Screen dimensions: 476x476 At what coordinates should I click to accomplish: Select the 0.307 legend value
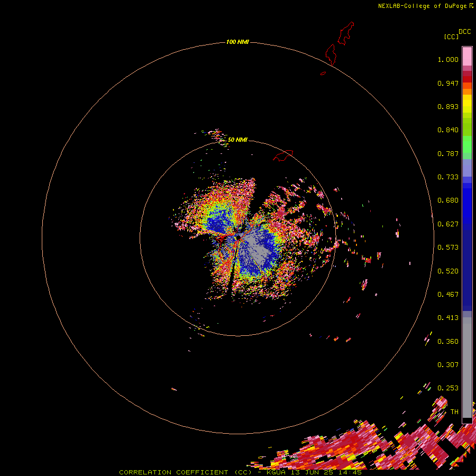click(x=448, y=365)
